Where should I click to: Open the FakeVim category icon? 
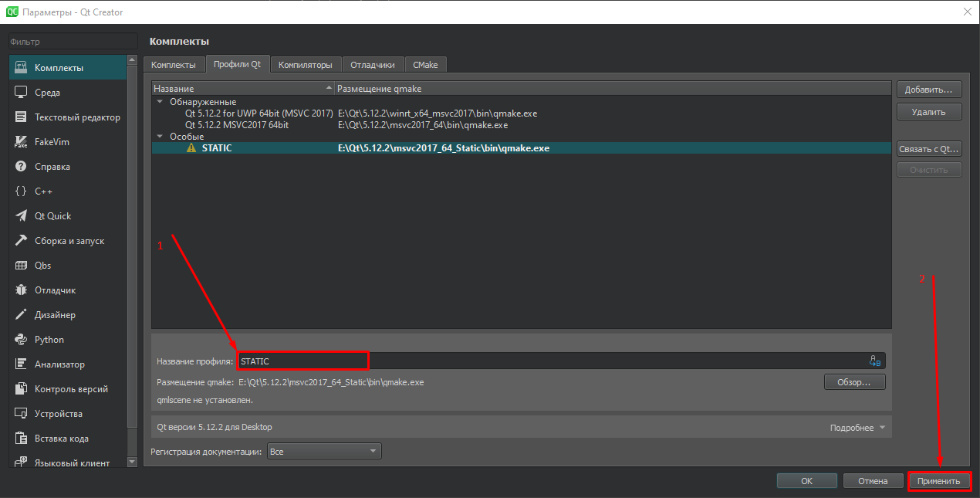22,142
